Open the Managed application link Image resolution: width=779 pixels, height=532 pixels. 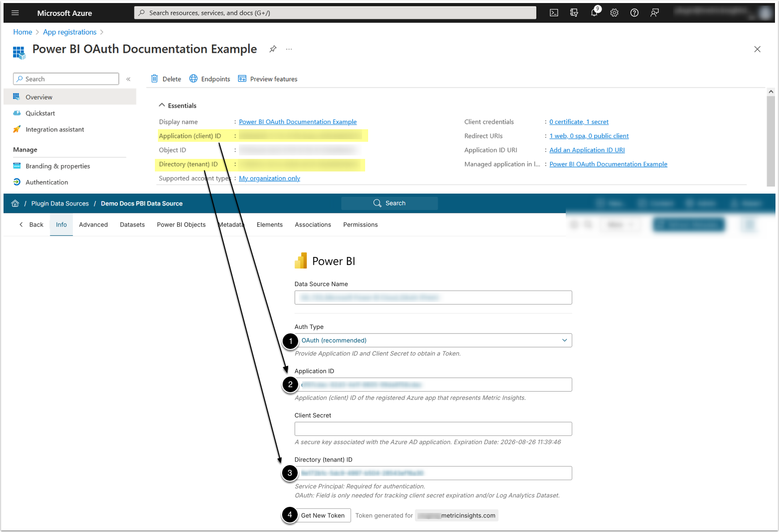point(609,164)
